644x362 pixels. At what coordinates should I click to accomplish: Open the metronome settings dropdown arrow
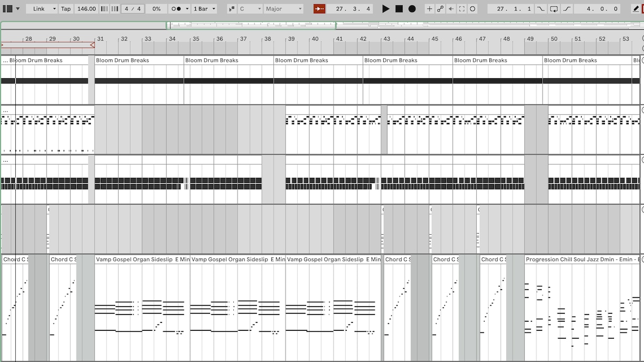[x=186, y=8]
